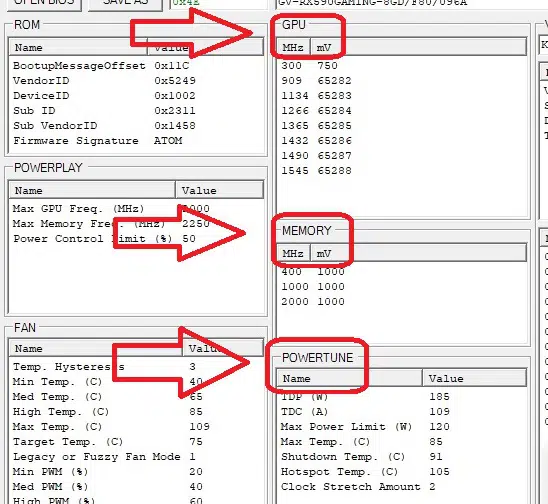Select the Temp. Hysteresis row
Screen dimensions: 548x504
tap(136, 367)
